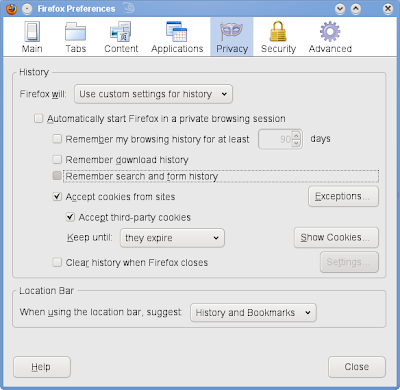Decrease history days with down stepper arrow

pyautogui.click(x=296, y=143)
